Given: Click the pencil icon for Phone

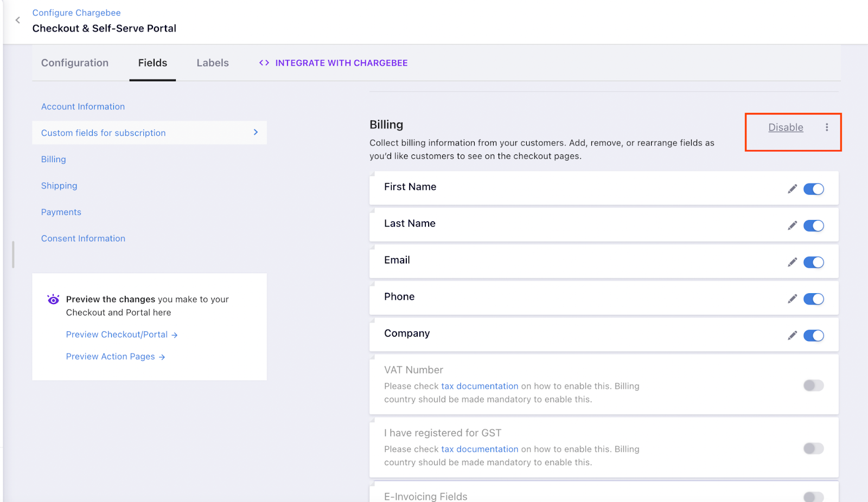Looking at the screenshot, I should click(x=793, y=299).
